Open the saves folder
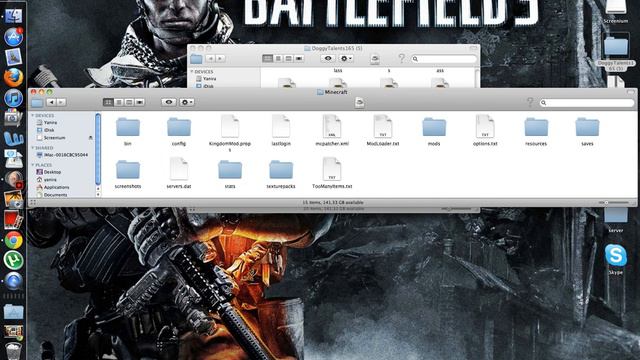This screenshot has height=360, width=640. (587, 127)
